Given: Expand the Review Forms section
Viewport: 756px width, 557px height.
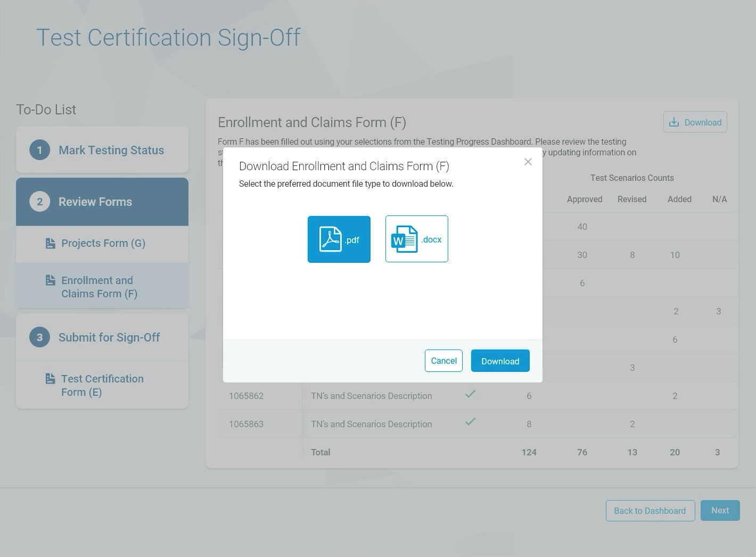Looking at the screenshot, I should point(95,202).
